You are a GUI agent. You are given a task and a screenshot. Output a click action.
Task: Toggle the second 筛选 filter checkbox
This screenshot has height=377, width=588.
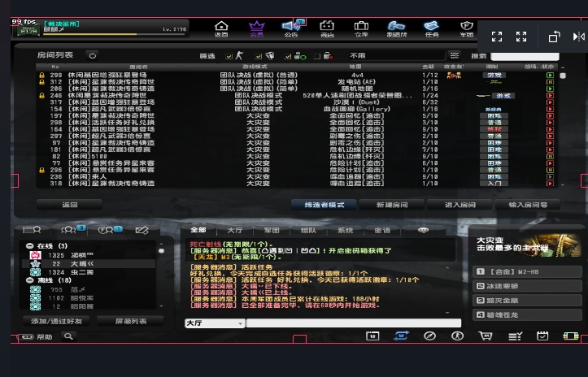(259, 56)
